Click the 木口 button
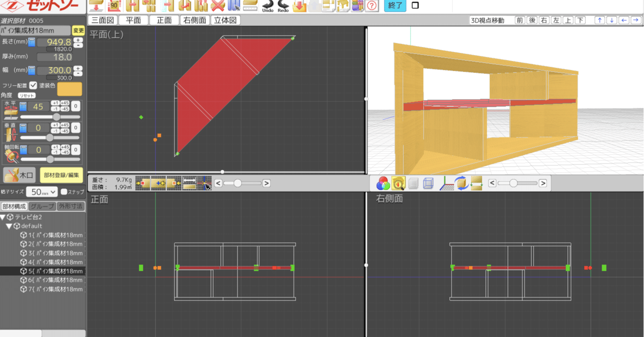 [20, 175]
